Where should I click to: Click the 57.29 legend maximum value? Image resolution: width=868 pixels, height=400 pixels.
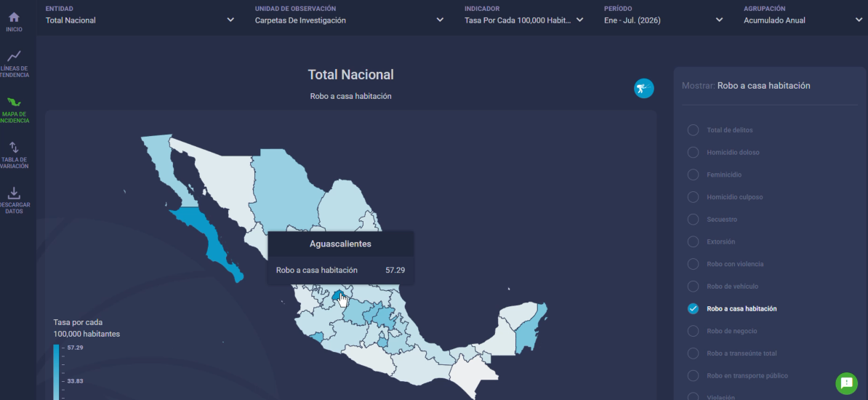(x=75, y=348)
